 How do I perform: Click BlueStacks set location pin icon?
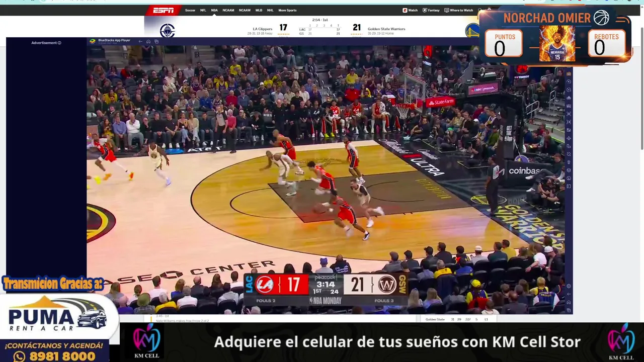click(569, 162)
